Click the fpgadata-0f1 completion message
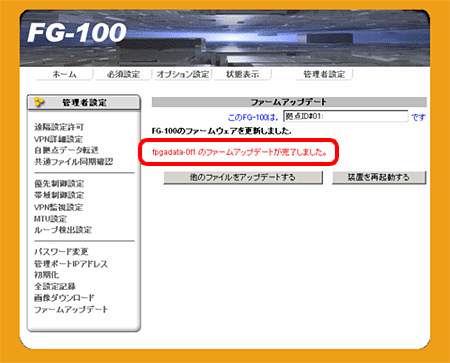The height and width of the screenshot is (363, 450). coord(239,153)
